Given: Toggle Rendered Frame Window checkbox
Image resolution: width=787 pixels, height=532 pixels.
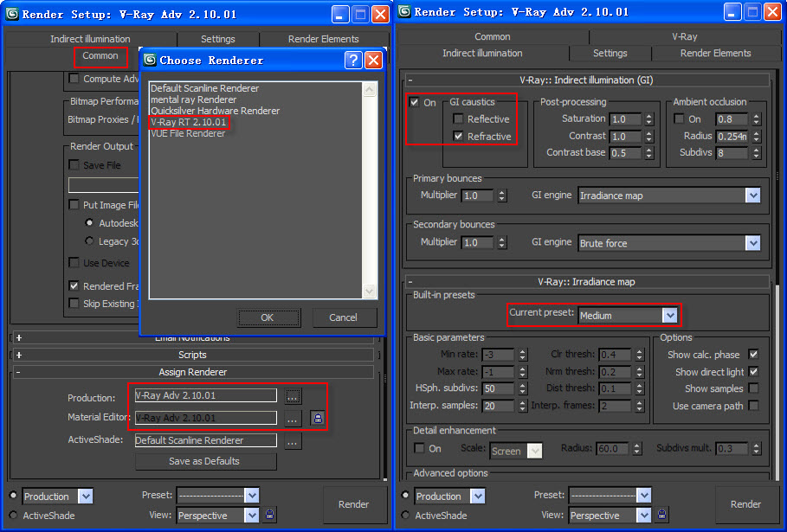Looking at the screenshot, I should coord(74,285).
